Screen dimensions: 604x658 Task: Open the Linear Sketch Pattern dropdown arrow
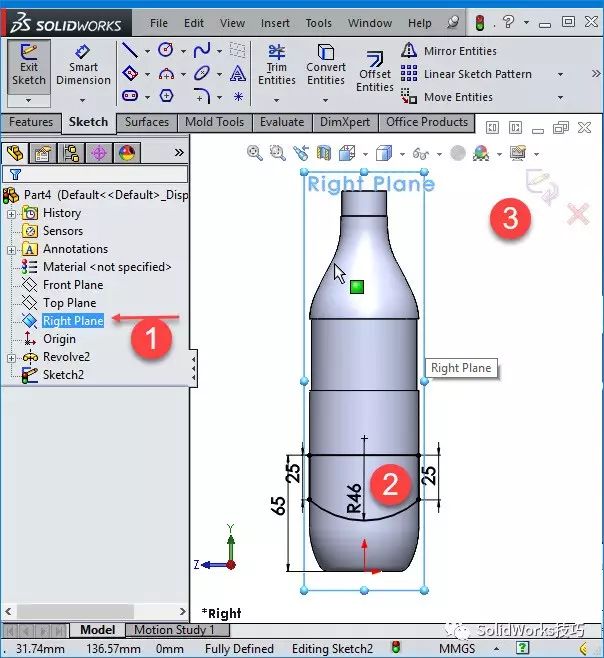click(560, 74)
